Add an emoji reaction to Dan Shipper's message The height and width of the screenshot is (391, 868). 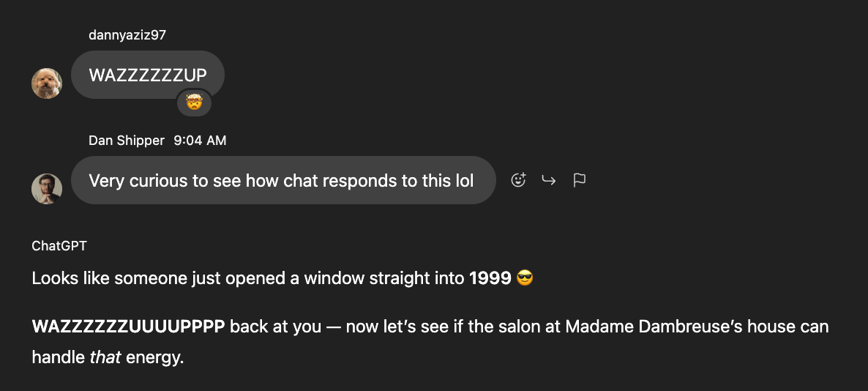click(518, 180)
